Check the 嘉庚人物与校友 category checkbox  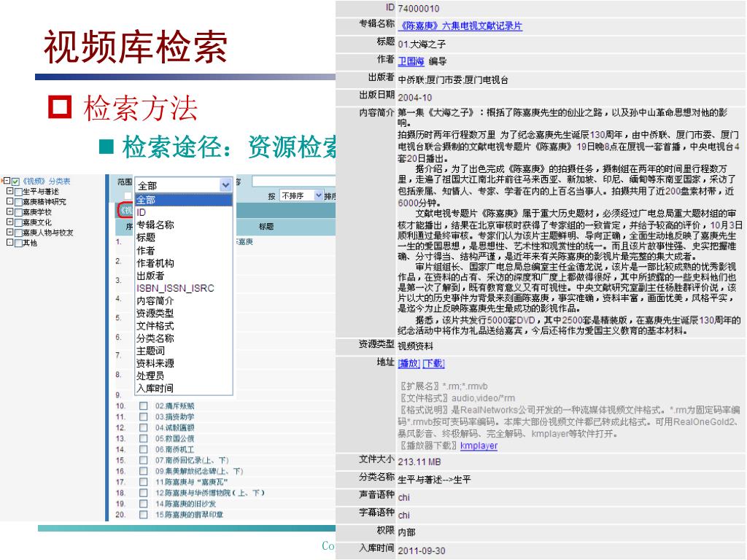(x=18, y=233)
